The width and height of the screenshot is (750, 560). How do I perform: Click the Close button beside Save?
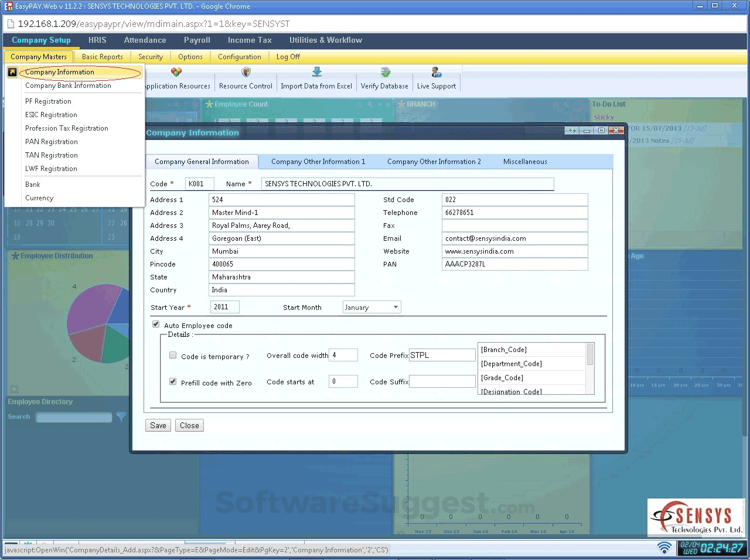(189, 426)
